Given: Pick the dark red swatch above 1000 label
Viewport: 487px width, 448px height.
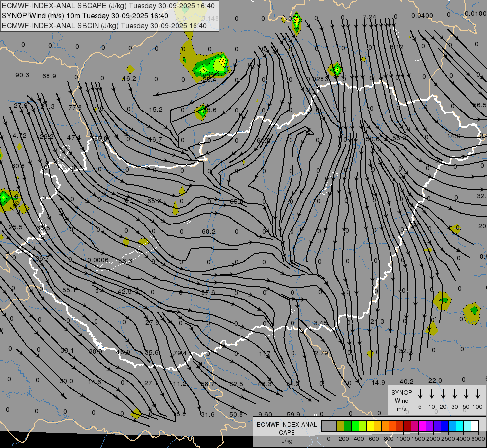Looking at the screenshot, I should (x=407, y=426).
